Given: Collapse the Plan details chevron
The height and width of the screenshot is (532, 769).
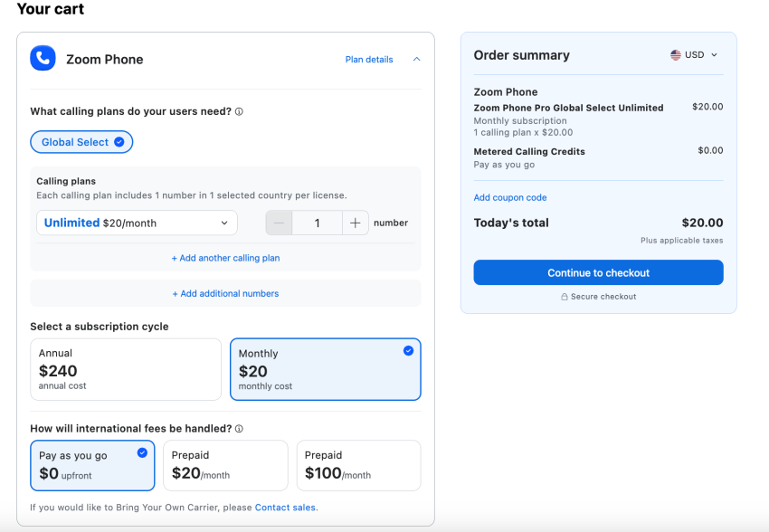Looking at the screenshot, I should click(416, 60).
